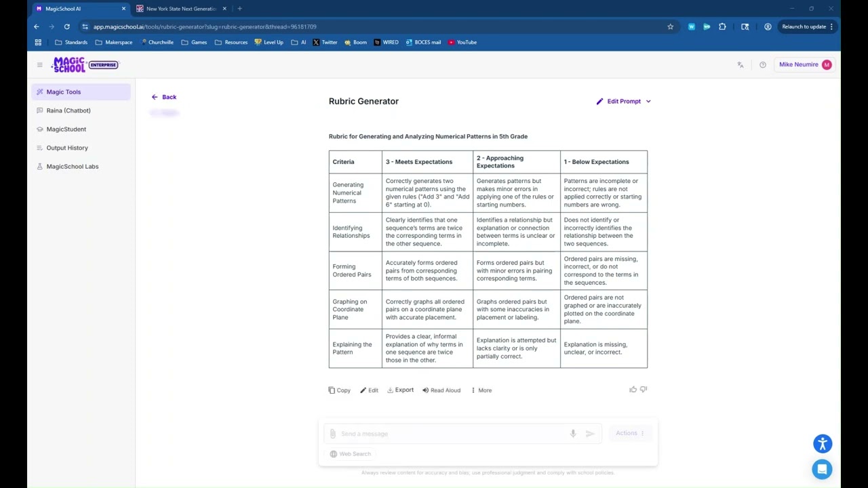Switch to New York State Next Generation tab
Image resolution: width=868 pixels, height=488 pixels.
click(180, 9)
